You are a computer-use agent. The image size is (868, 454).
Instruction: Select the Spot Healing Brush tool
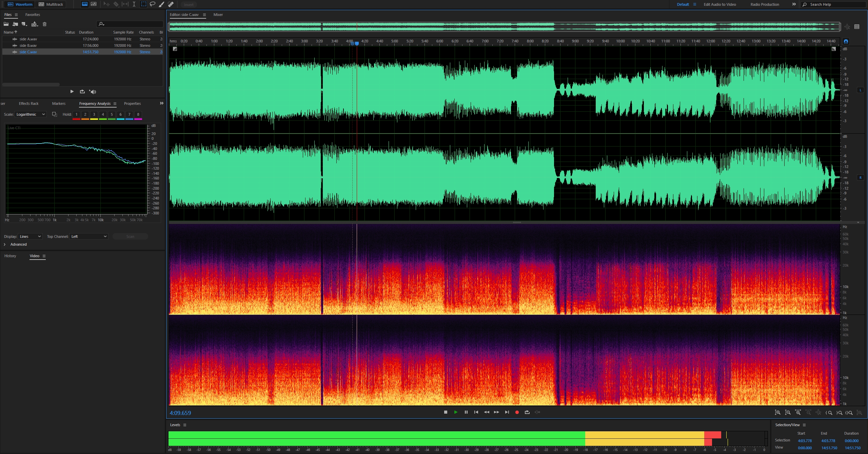click(171, 4)
